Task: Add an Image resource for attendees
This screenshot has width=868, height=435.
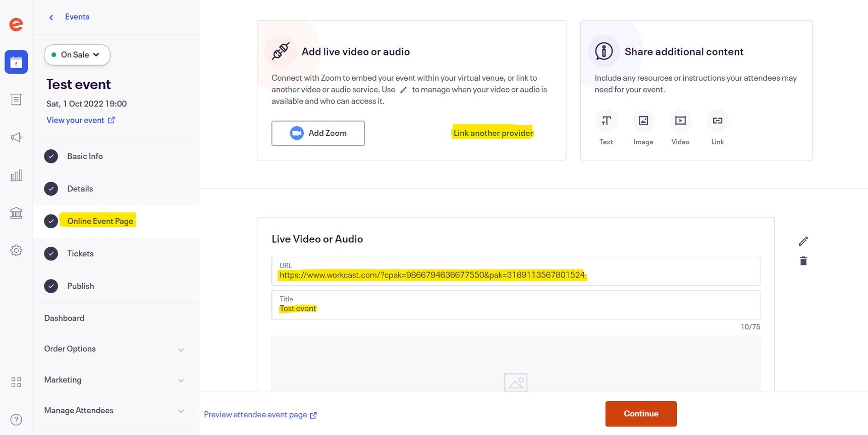Action: click(643, 121)
